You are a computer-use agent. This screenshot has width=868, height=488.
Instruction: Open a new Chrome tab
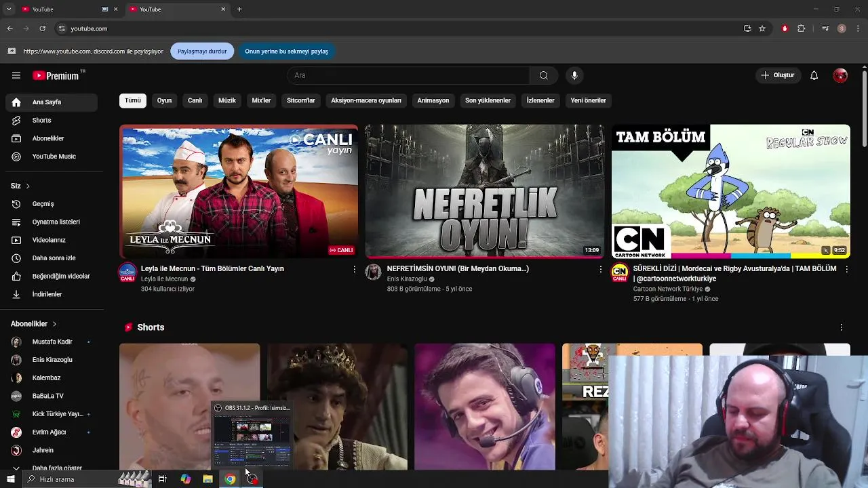(x=239, y=9)
